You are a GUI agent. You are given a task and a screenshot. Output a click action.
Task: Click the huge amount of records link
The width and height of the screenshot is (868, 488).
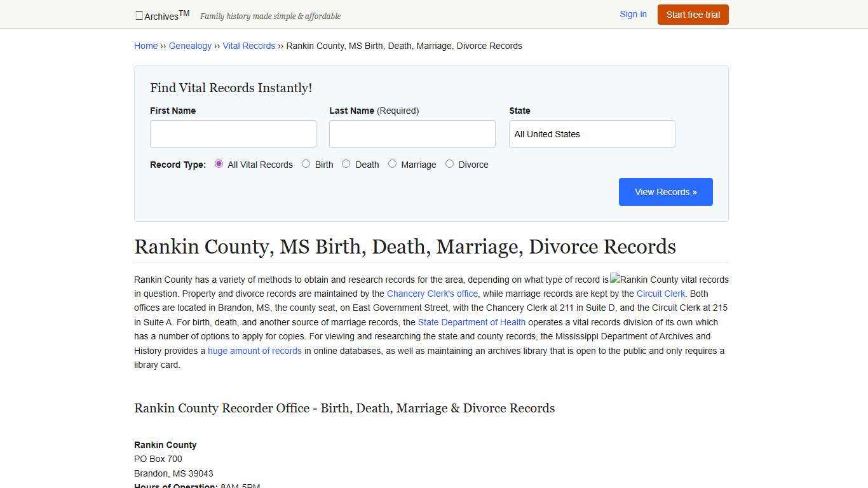point(254,350)
